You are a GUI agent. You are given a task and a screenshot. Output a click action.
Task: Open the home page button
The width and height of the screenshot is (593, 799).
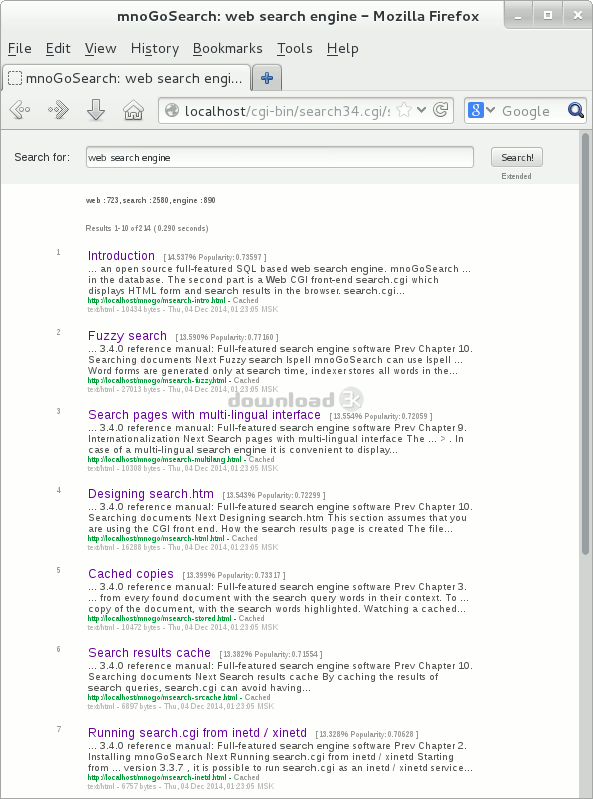pos(133,110)
